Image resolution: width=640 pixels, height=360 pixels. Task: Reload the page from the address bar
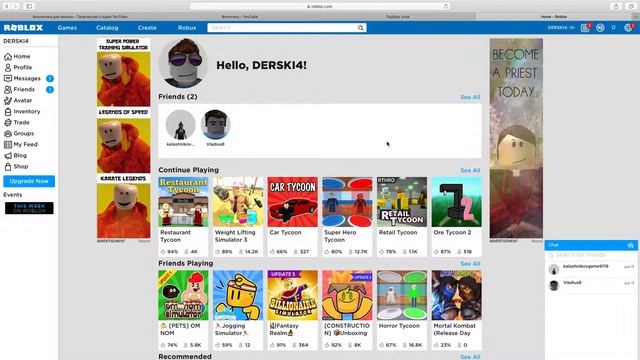(x=446, y=6)
